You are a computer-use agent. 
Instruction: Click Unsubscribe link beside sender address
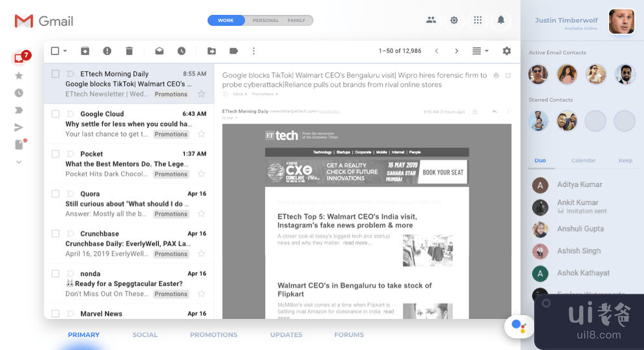point(329,111)
